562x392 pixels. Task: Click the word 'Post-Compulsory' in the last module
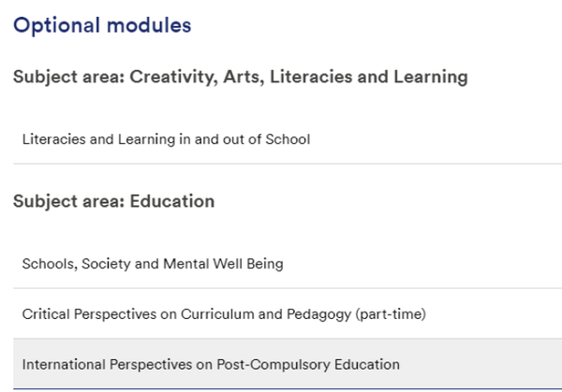coord(274,365)
